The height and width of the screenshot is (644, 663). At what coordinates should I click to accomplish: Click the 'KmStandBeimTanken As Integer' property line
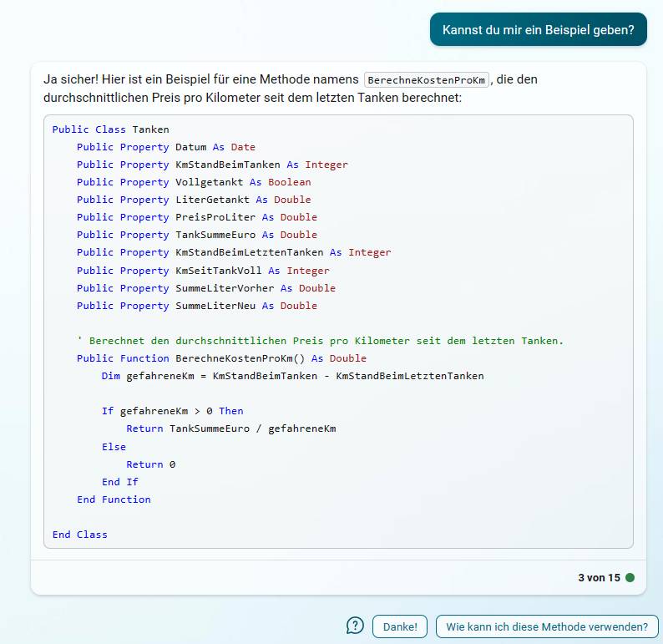[x=212, y=165]
